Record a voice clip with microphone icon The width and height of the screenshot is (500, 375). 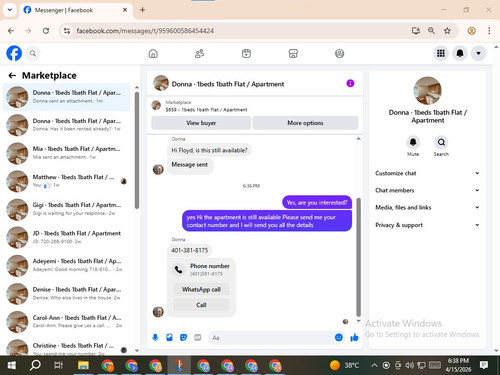pos(155,338)
